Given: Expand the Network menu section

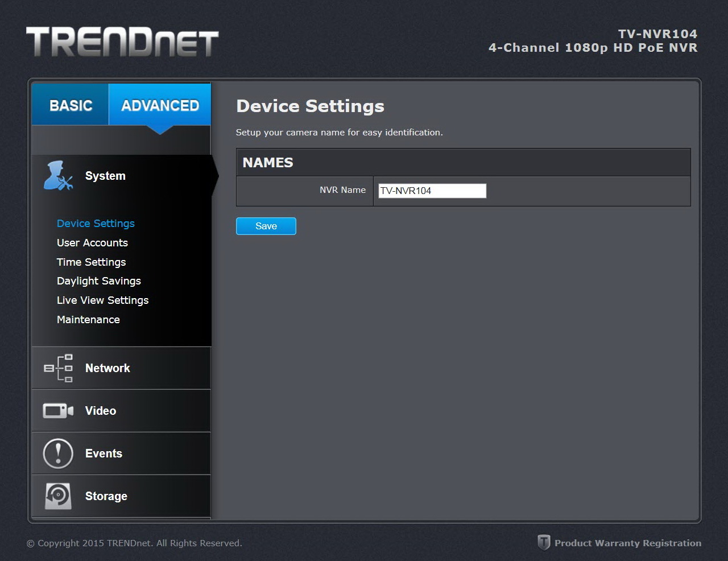Looking at the screenshot, I should [x=121, y=368].
